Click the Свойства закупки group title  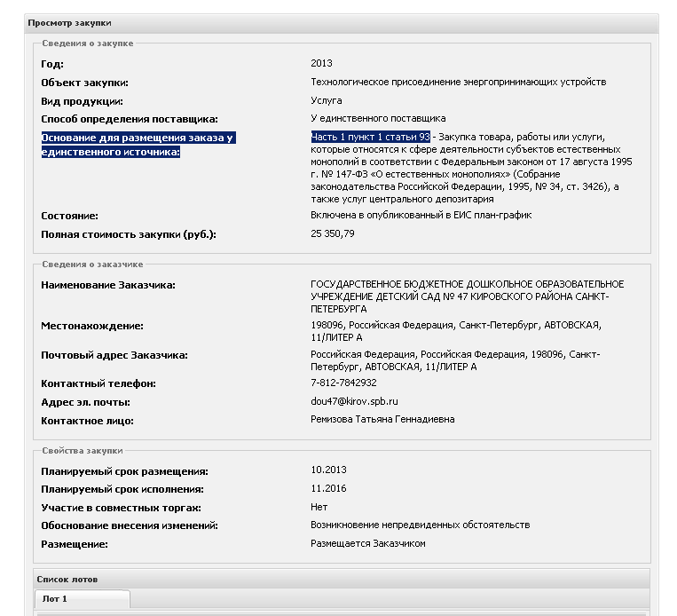pyautogui.click(x=83, y=451)
